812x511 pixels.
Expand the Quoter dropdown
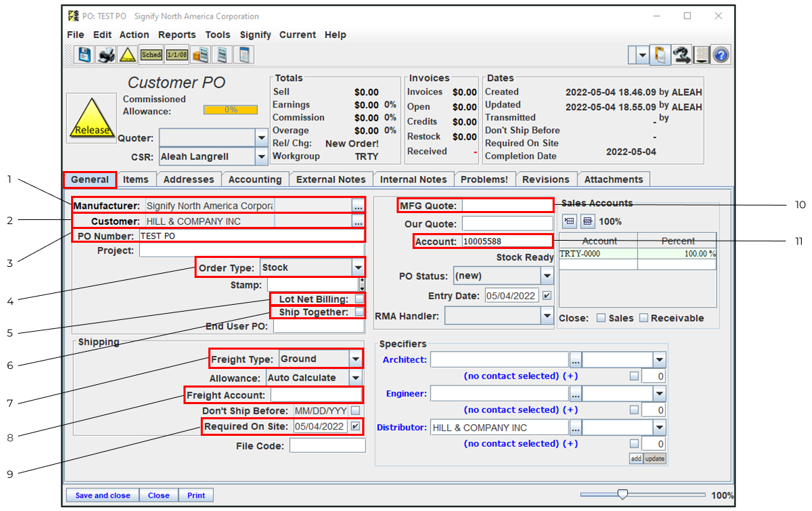(x=261, y=138)
